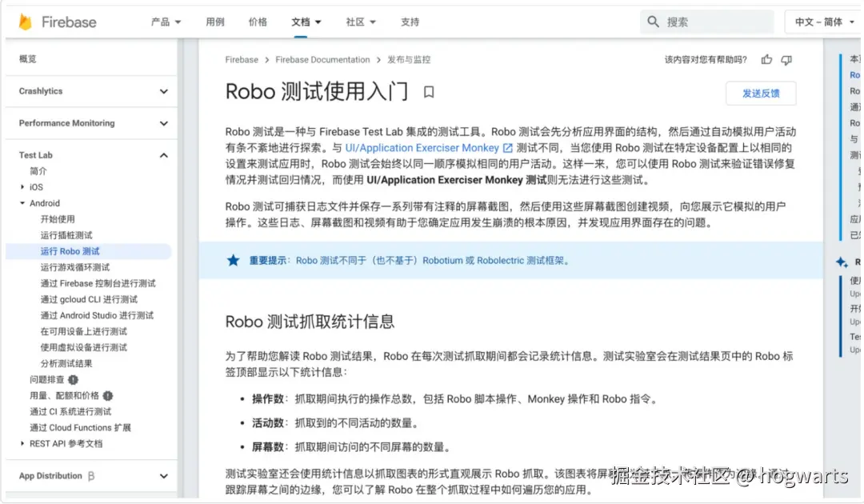This screenshot has width=864, height=504.
Task: Click the bookmark icon beside the page title
Action: [x=427, y=93]
